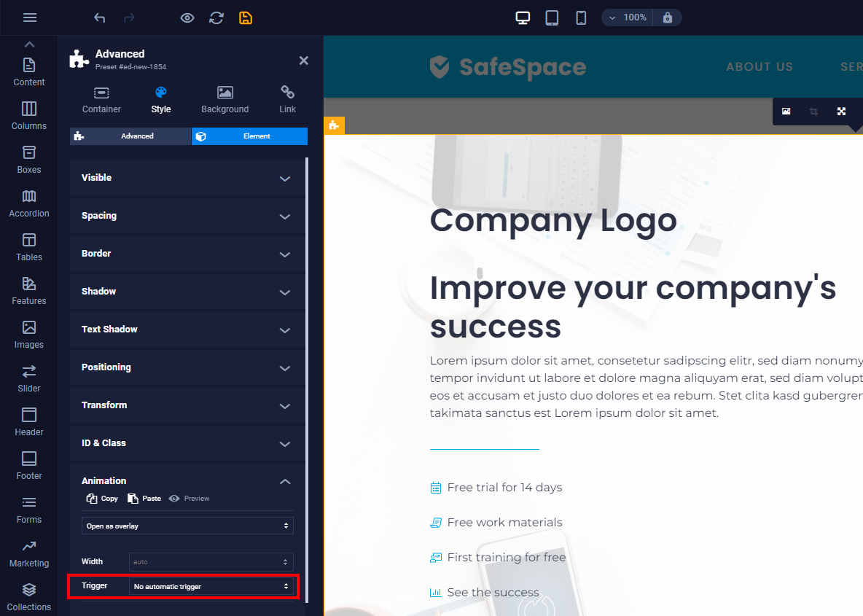Expand the Shadow section
This screenshot has width=863, height=616.
tap(187, 292)
